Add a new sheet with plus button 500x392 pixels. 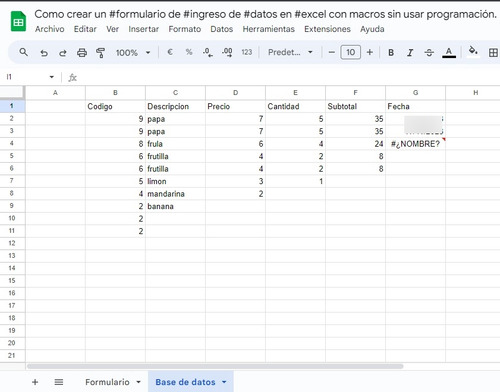pyautogui.click(x=35, y=382)
